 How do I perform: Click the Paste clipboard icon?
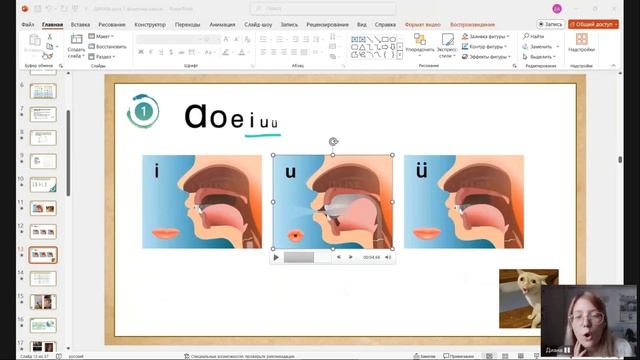[35, 41]
